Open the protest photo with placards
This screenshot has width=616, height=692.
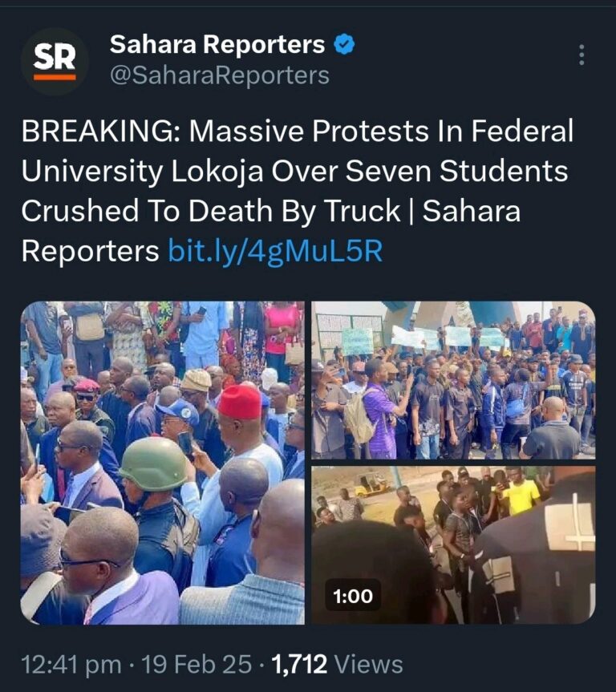coord(453,380)
